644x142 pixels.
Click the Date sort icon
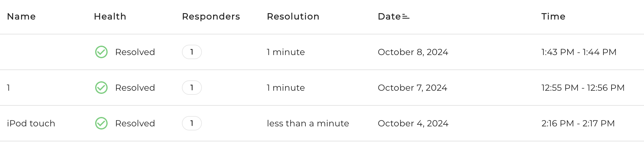click(x=406, y=17)
